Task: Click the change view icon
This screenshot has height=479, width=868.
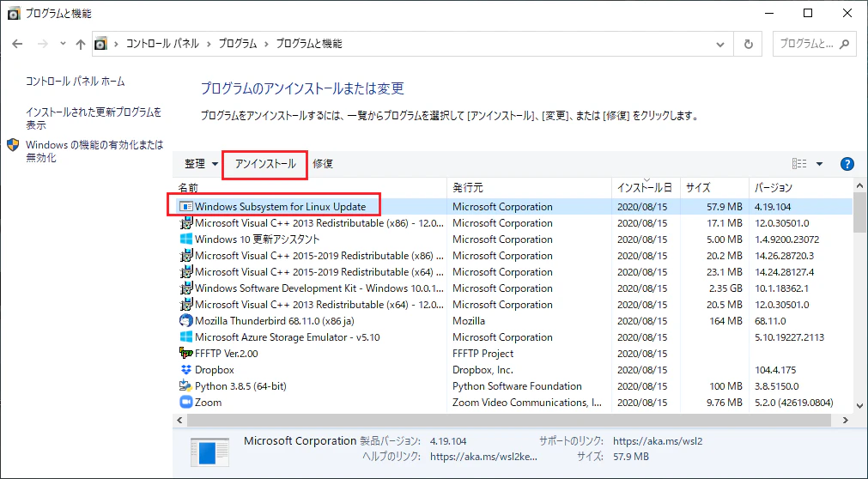Action: 799,164
